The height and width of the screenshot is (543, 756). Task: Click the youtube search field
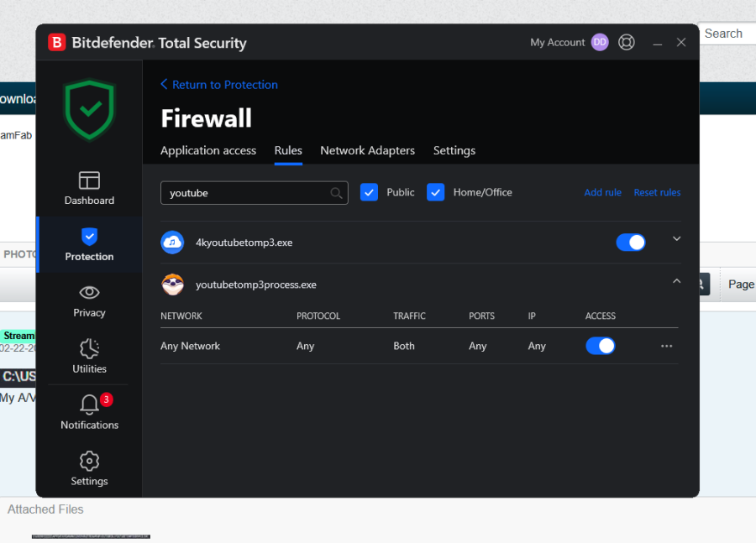(x=245, y=193)
